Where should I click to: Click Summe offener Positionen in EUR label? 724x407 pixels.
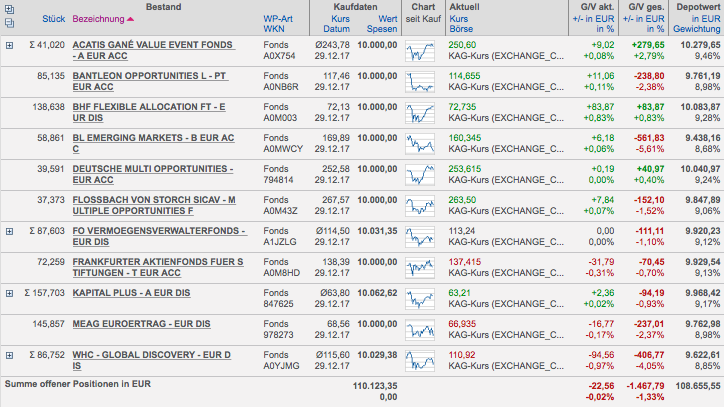(x=78, y=384)
